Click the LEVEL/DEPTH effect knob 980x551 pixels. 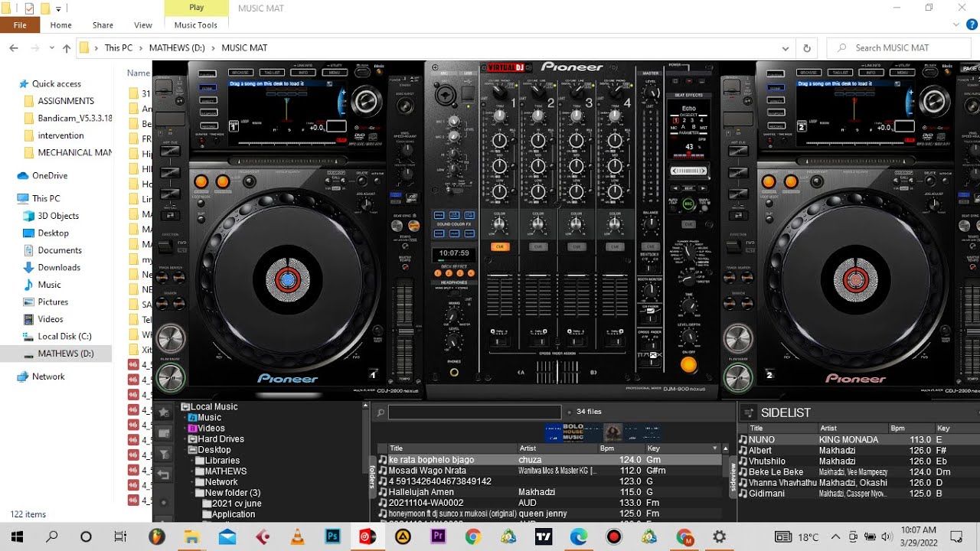tap(689, 337)
